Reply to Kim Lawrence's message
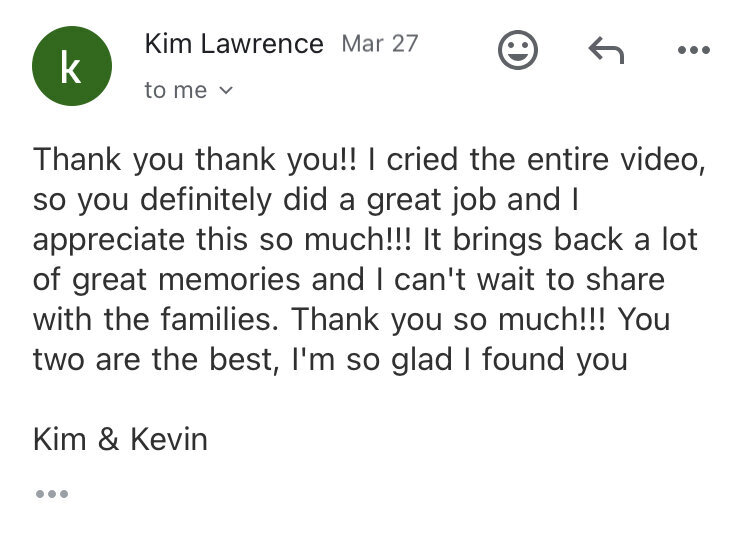The width and height of the screenshot is (750, 536). pyautogui.click(x=606, y=50)
